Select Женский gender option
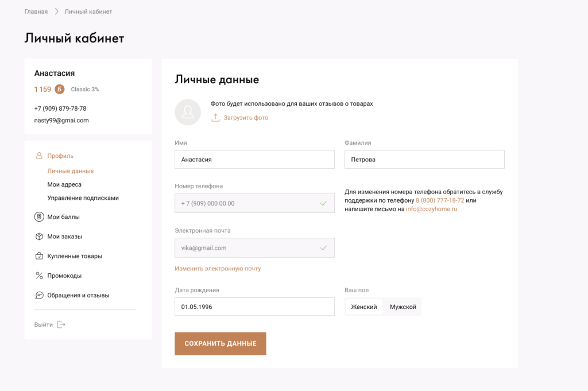Image resolution: width=588 pixels, height=391 pixels. [364, 307]
